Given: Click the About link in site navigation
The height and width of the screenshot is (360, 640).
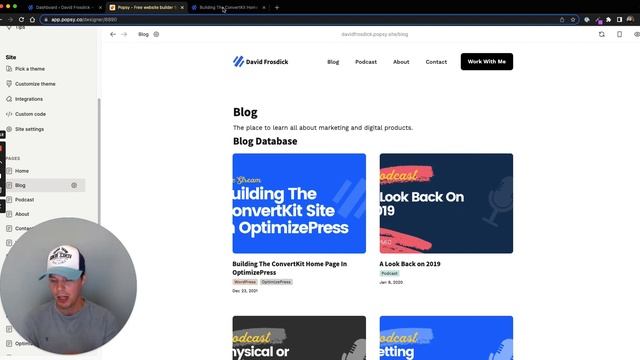Looking at the screenshot, I should [401, 62].
